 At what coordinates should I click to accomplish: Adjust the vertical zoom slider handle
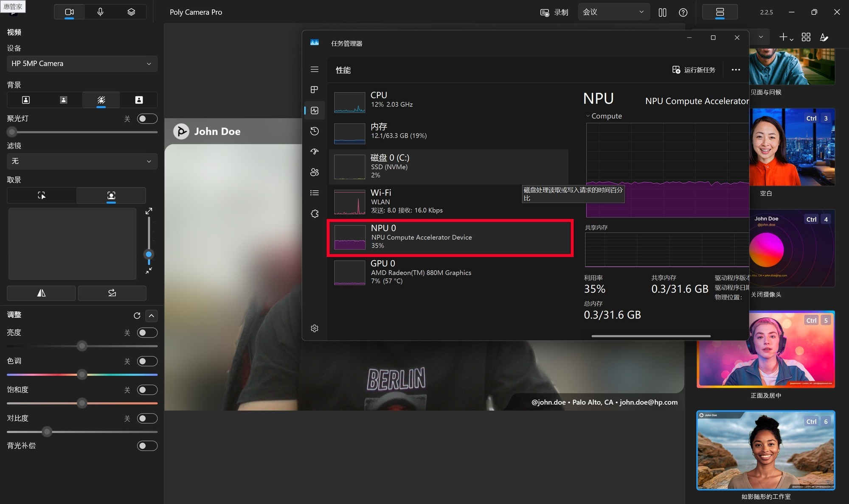[149, 255]
